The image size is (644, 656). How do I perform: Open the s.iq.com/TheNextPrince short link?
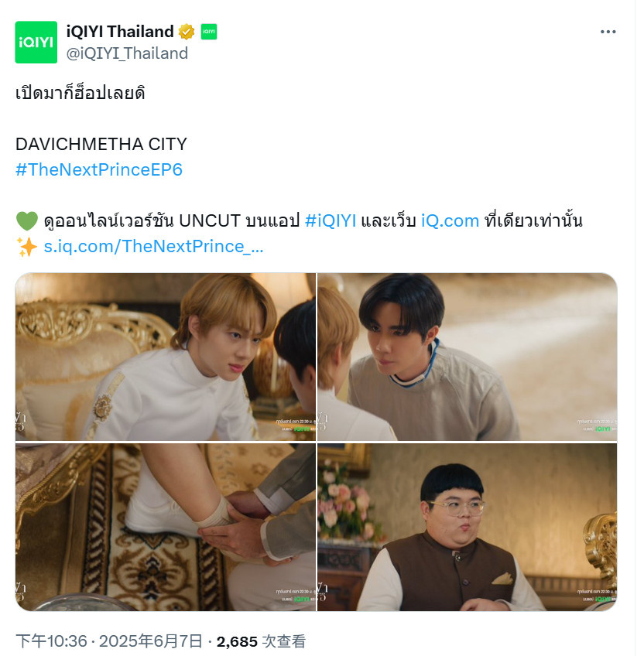pos(153,247)
